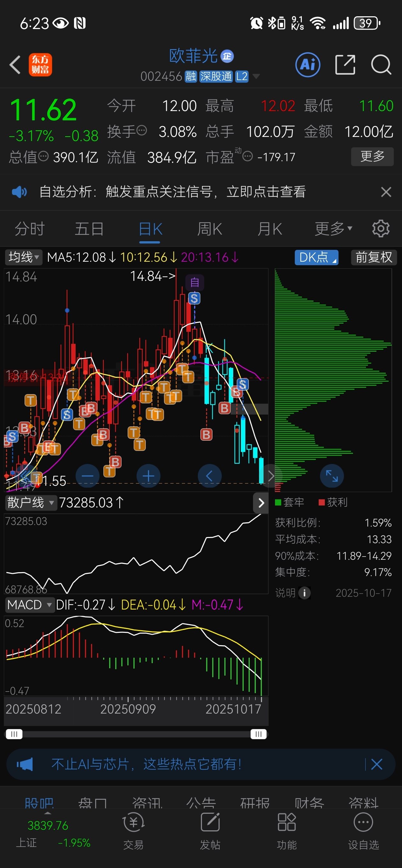Move chart left with arrow button
402x868 pixels.
[x=210, y=476]
